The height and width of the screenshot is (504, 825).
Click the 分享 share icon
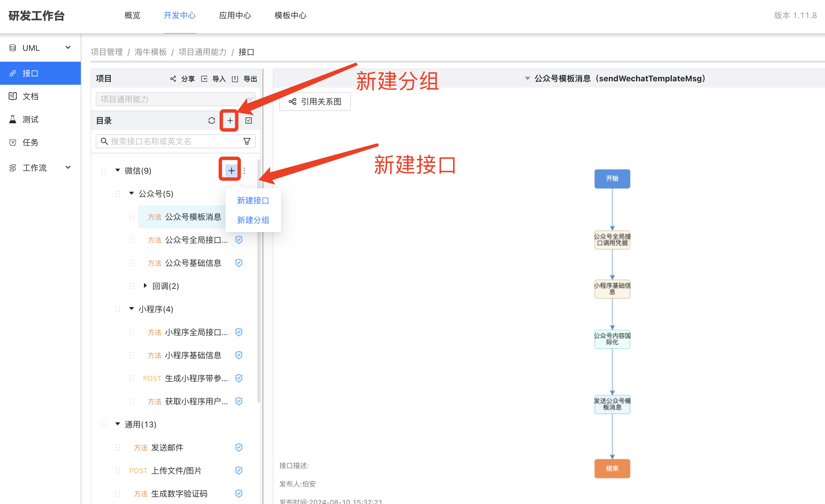173,79
